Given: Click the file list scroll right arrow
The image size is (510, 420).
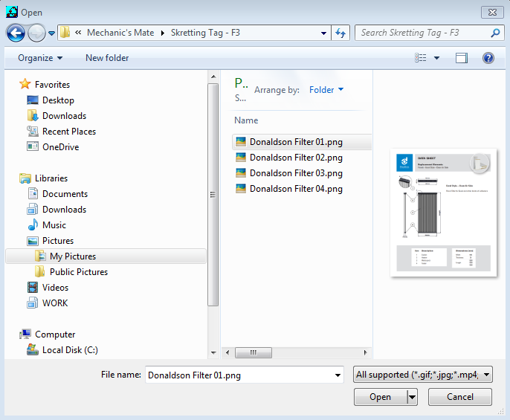Looking at the screenshot, I should 365,352.
